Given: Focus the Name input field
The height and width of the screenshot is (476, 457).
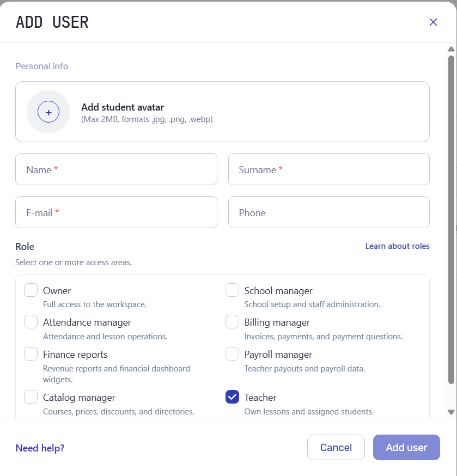Looking at the screenshot, I should point(116,169).
